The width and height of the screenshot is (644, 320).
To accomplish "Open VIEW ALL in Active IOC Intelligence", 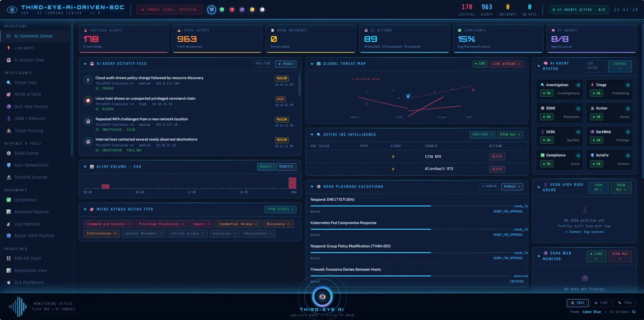I will click(510, 135).
